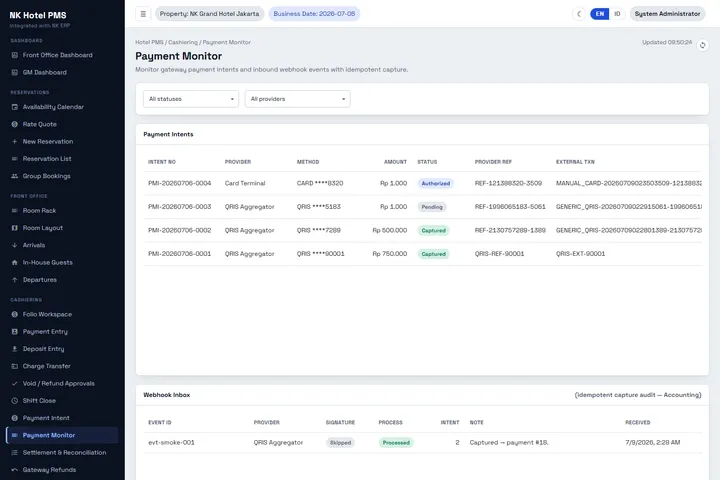The width and height of the screenshot is (720, 480).
Task: Open the All providers dropdown
Action: [x=298, y=99]
